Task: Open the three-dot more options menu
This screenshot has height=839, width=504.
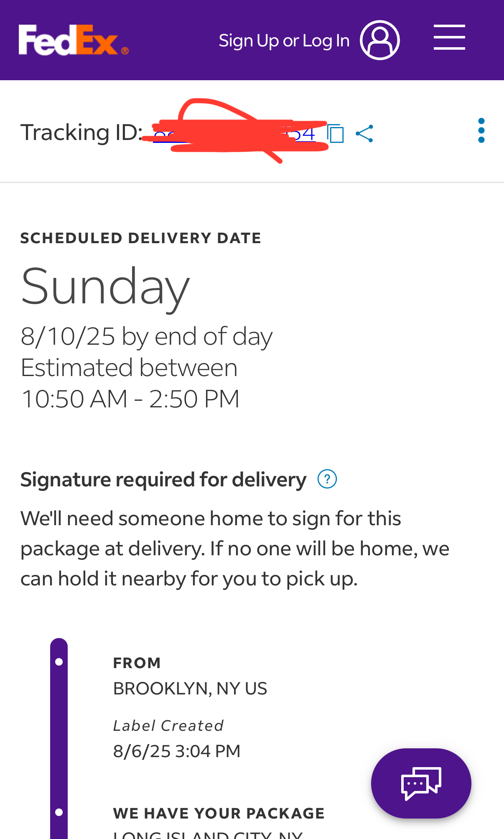Action: tap(481, 130)
